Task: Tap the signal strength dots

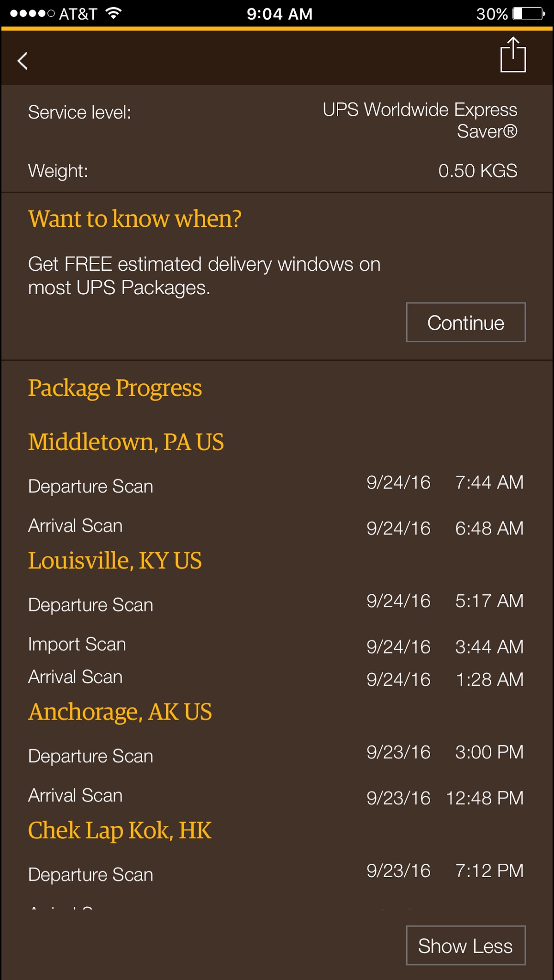Action: tap(33, 13)
